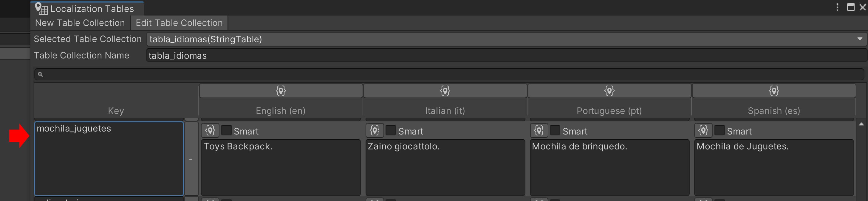Click the Portuguese column locale metadata icon
This screenshot has height=201, width=868.
[609, 91]
